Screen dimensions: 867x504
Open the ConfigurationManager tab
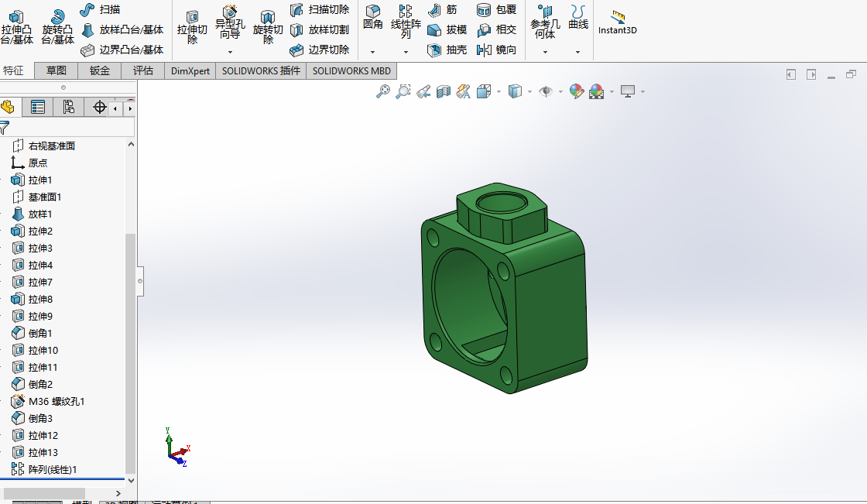(x=69, y=107)
